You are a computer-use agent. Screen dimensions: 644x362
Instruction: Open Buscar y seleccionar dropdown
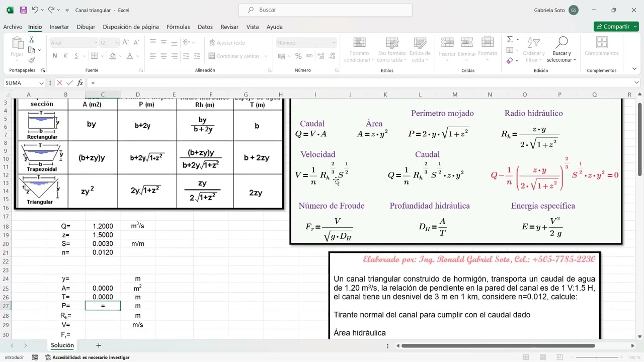[x=562, y=49]
